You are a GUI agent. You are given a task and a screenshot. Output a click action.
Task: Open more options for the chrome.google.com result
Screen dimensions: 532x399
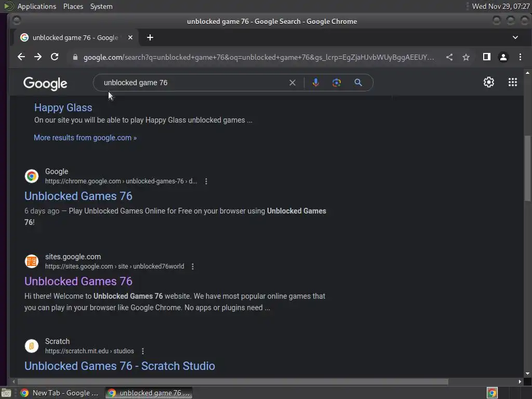coord(206,181)
